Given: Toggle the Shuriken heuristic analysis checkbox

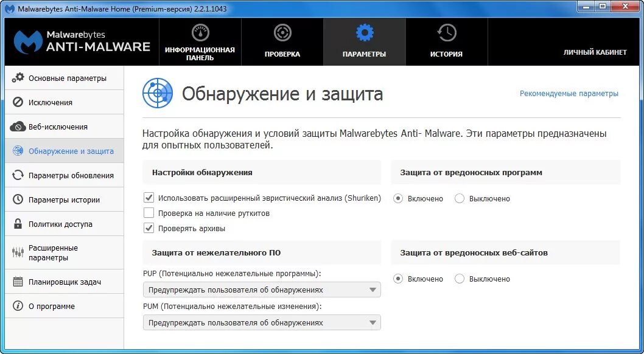Looking at the screenshot, I should (x=149, y=198).
